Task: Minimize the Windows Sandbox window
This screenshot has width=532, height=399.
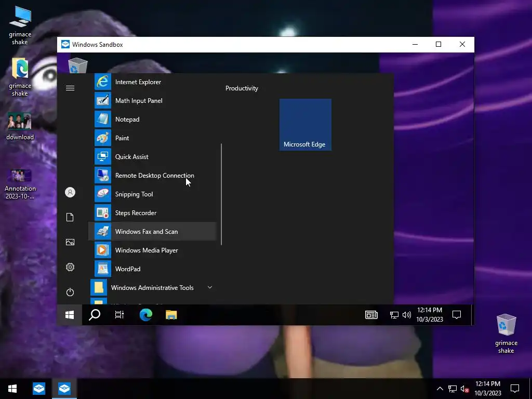Action: coord(415,45)
